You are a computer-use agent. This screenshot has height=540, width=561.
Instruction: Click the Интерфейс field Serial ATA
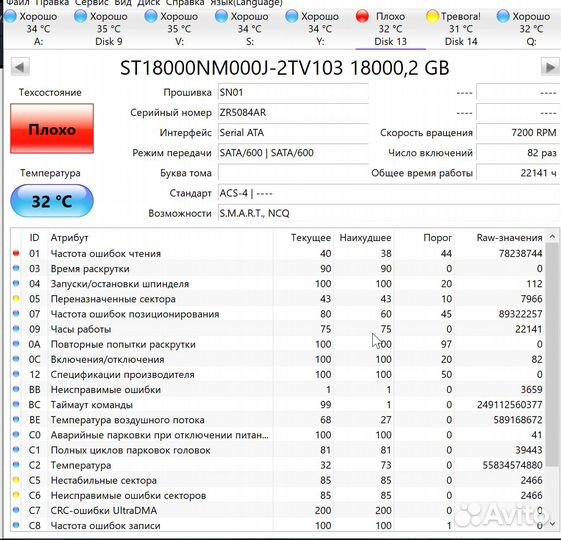click(293, 133)
